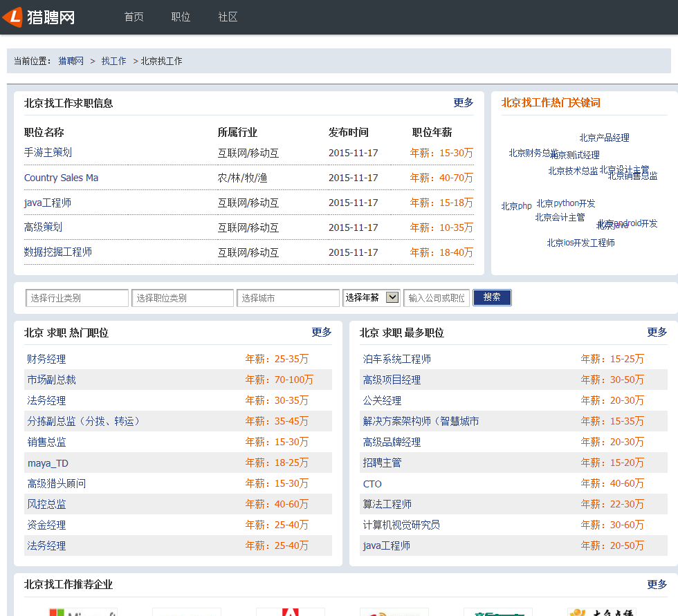Viewport: 678px width, 616px height.
Task: Open the 职位 navigation item
Action: coord(181,17)
